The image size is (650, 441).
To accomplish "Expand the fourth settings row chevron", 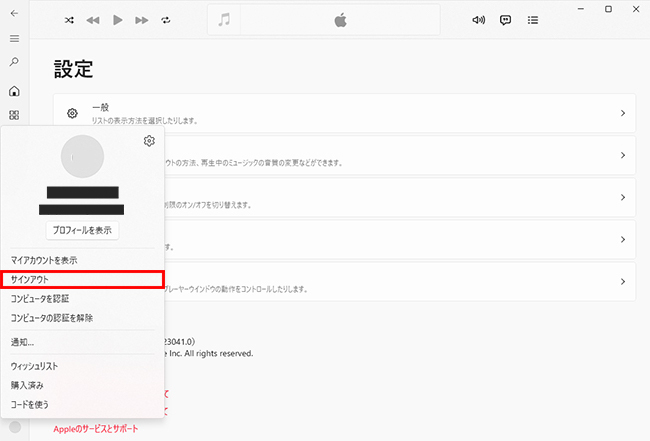I will (623, 240).
